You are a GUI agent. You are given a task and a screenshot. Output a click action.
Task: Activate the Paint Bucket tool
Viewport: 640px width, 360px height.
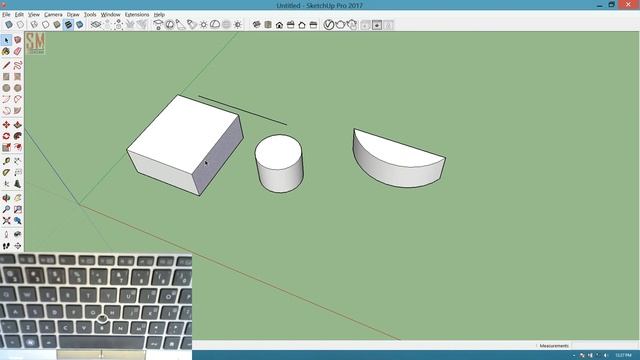[6, 51]
